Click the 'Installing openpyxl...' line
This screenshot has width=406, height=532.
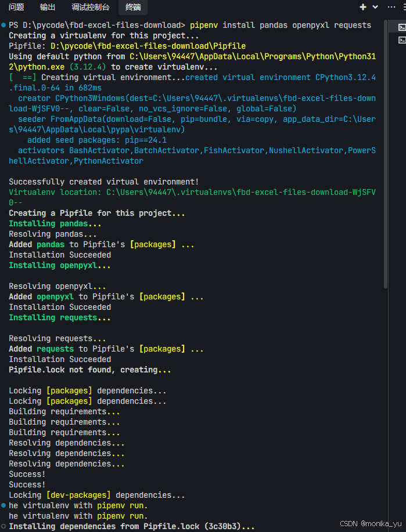pyautogui.click(x=60, y=266)
